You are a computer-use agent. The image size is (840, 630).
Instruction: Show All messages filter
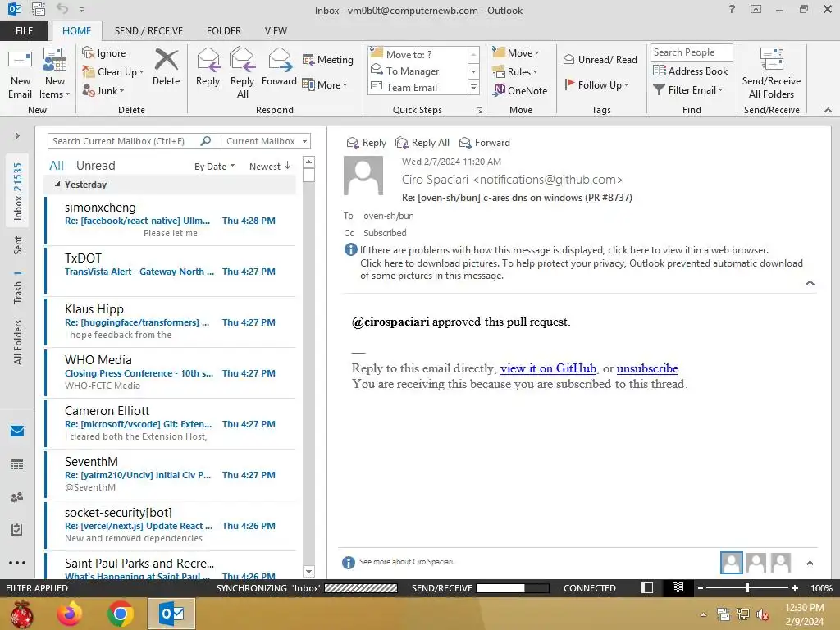coord(57,166)
